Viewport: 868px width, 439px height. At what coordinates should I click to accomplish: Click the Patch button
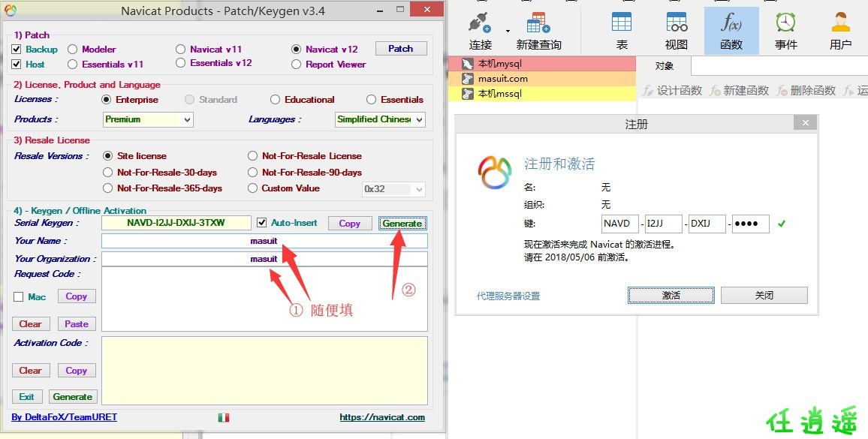pos(401,49)
